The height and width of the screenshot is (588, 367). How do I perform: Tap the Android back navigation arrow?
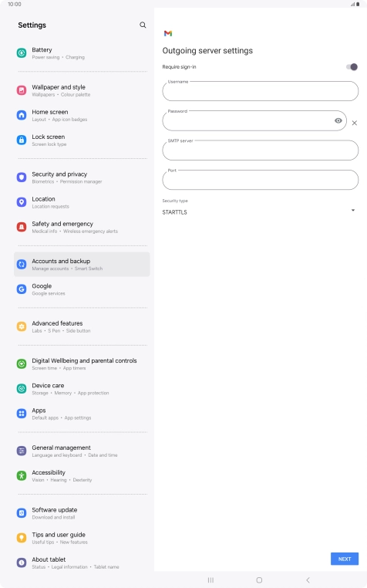[308, 580]
